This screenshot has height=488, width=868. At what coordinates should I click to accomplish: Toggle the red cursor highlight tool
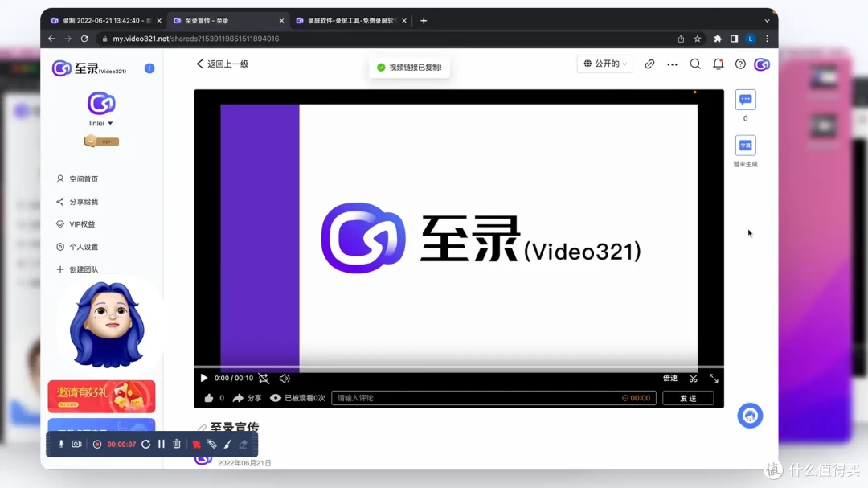click(197, 445)
